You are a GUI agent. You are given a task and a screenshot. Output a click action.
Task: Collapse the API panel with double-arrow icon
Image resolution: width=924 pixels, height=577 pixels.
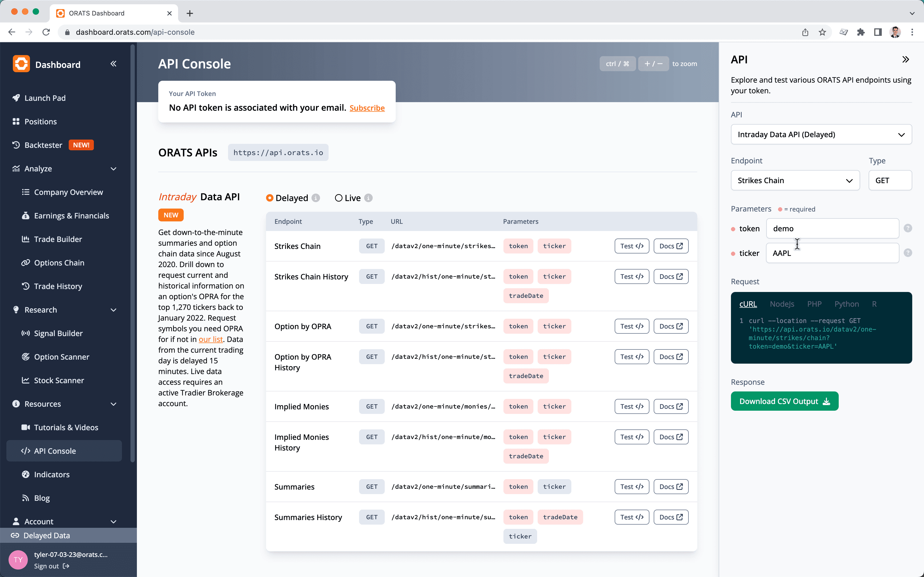coord(905,60)
